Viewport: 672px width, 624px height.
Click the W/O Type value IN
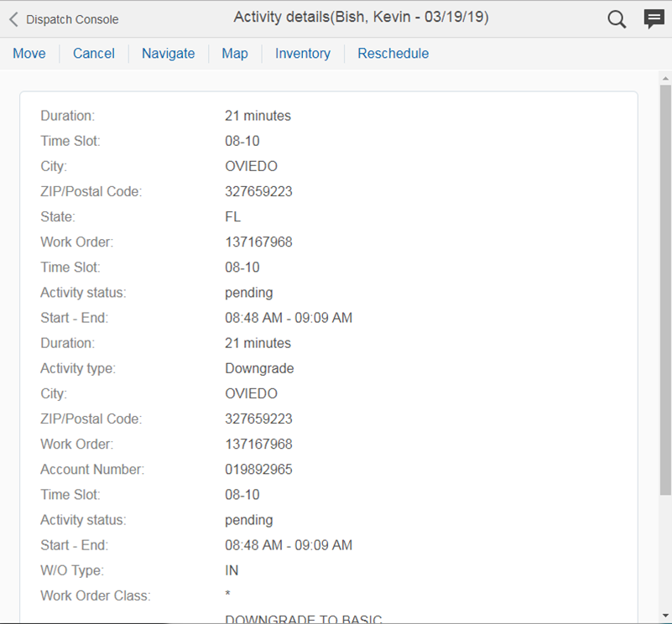232,570
